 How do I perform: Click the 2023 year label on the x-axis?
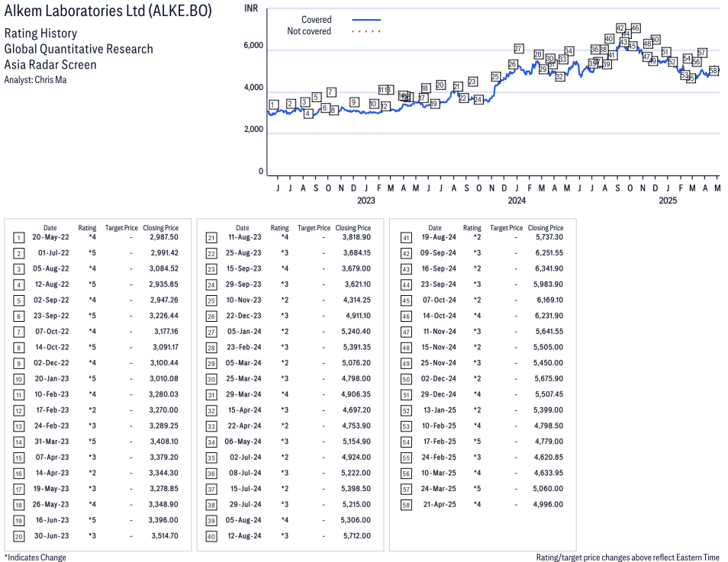tap(366, 201)
